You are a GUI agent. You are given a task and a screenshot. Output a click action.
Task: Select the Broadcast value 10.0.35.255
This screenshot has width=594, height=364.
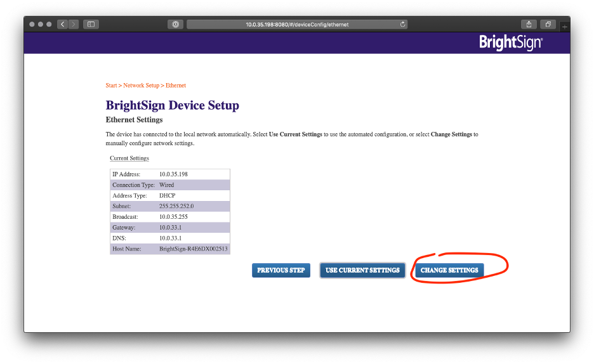coord(173,217)
